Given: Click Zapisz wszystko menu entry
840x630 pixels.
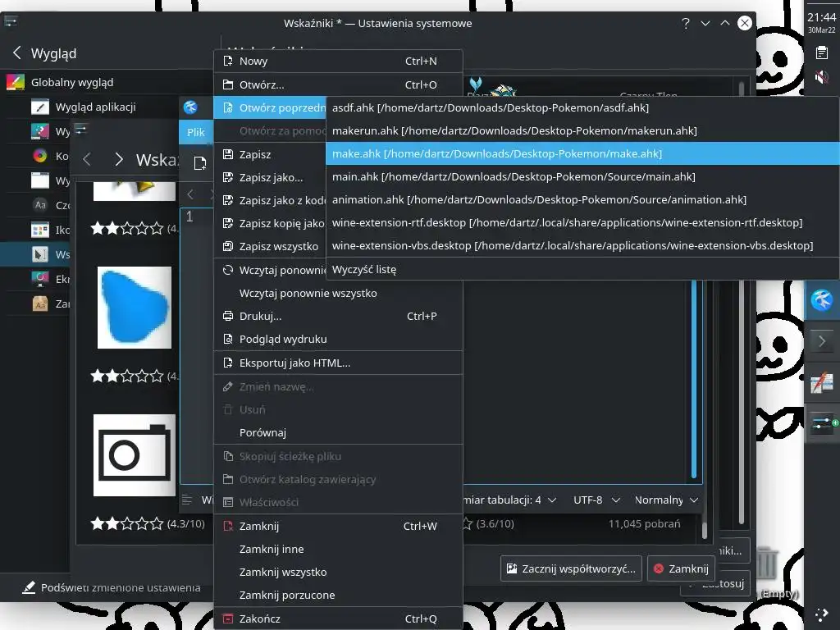Looking at the screenshot, I should coord(270,246).
